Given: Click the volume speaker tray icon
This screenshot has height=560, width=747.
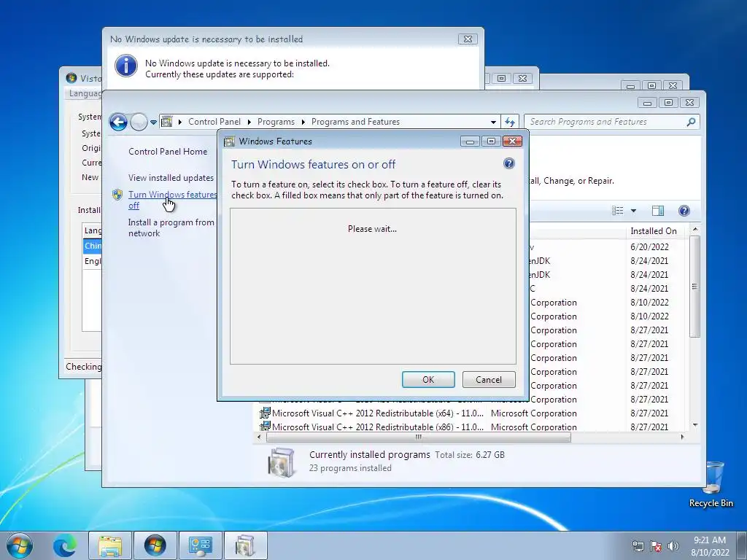Looking at the screenshot, I should [673, 546].
